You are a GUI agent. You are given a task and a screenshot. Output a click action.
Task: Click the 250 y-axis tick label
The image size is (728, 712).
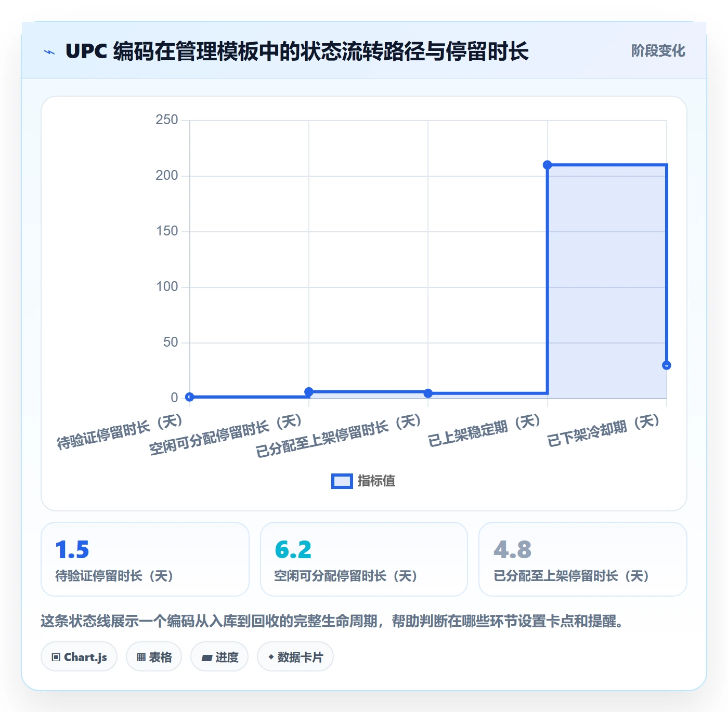[167, 120]
